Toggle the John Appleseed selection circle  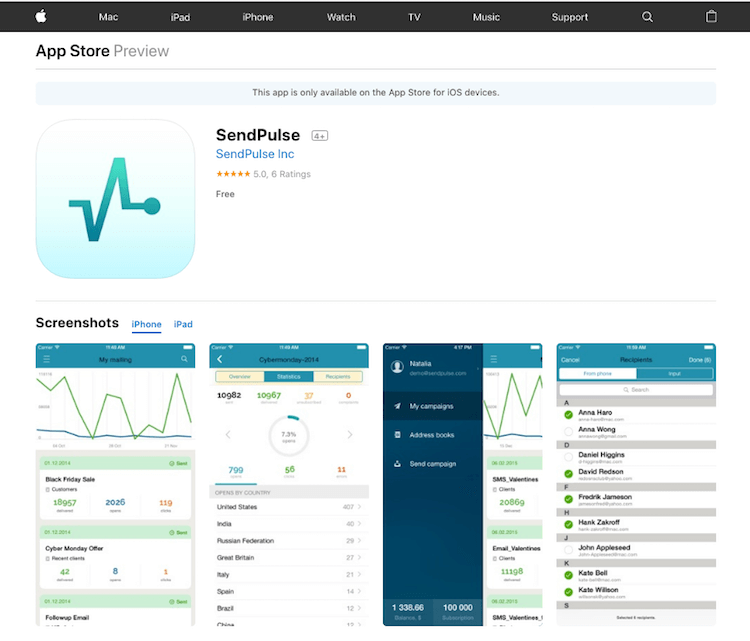coord(568,550)
